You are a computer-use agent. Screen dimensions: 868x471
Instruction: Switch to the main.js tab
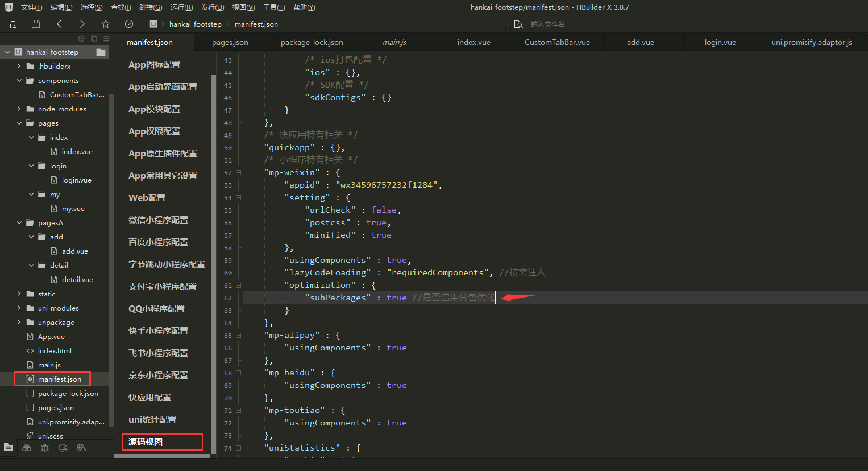(x=394, y=42)
